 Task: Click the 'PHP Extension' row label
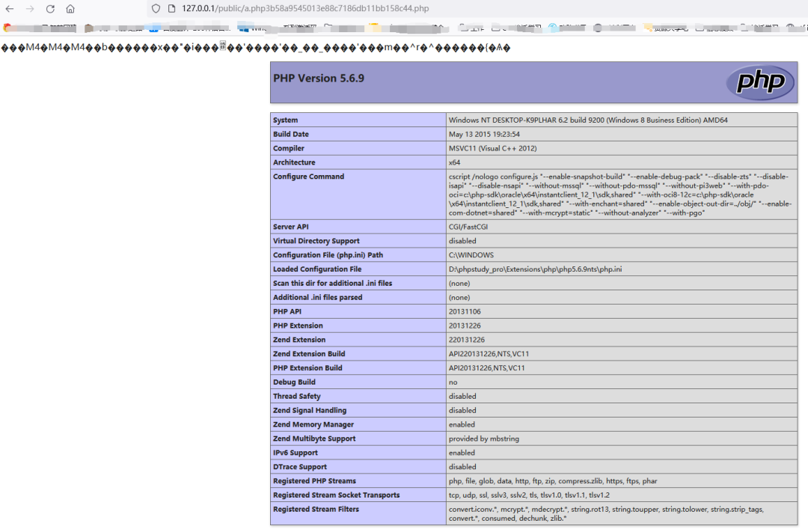298,325
